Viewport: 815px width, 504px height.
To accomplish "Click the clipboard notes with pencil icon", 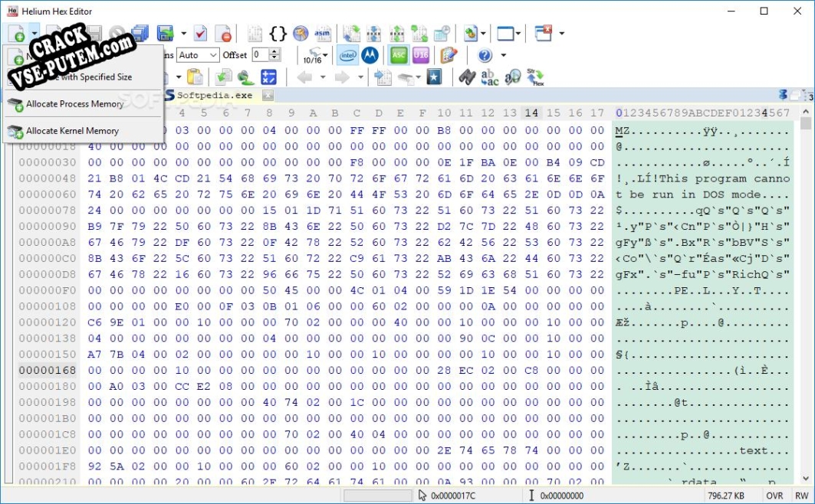I will tap(448, 55).
